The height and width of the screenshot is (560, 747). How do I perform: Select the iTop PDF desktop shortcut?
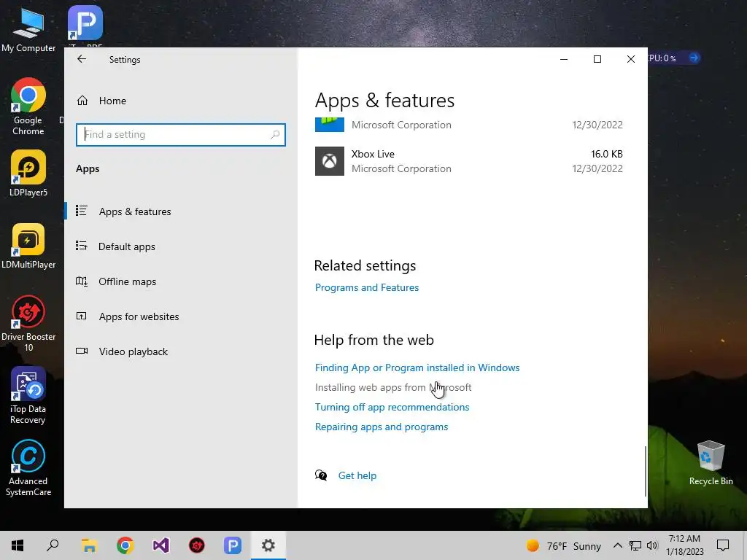[x=85, y=26]
